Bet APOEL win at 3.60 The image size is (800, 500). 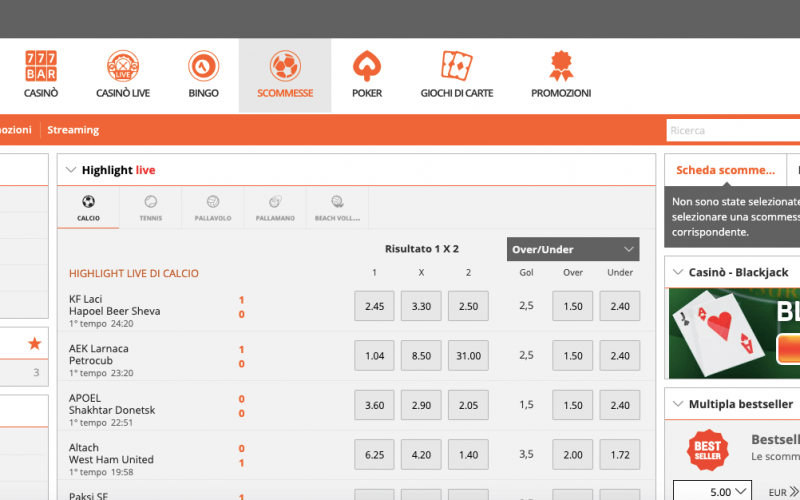374,405
